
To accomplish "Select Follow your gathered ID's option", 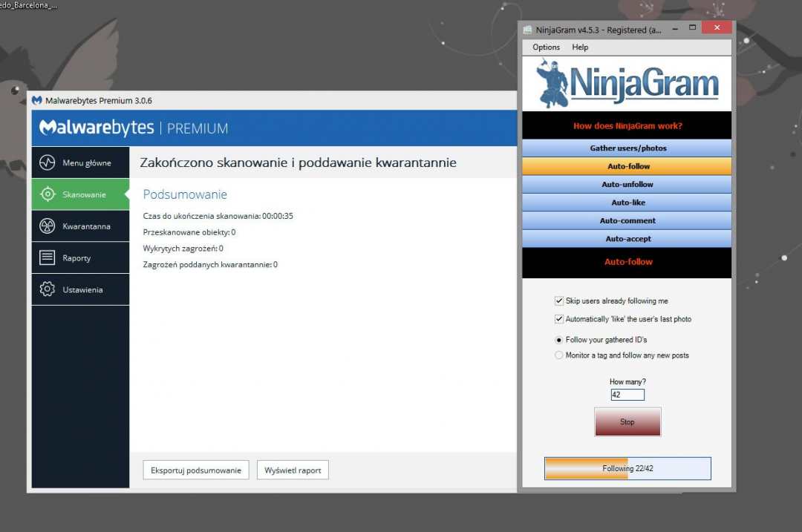I will (x=559, y=340).
